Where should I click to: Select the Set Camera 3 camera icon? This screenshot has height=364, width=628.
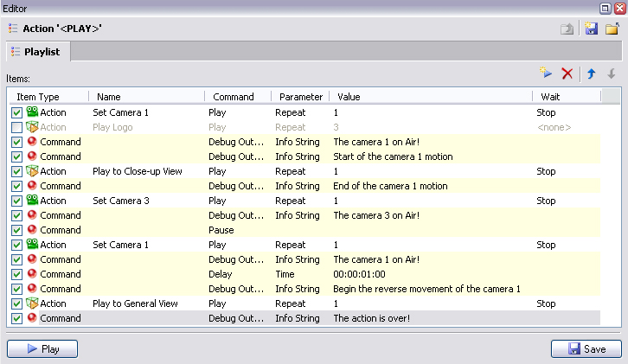32,200
